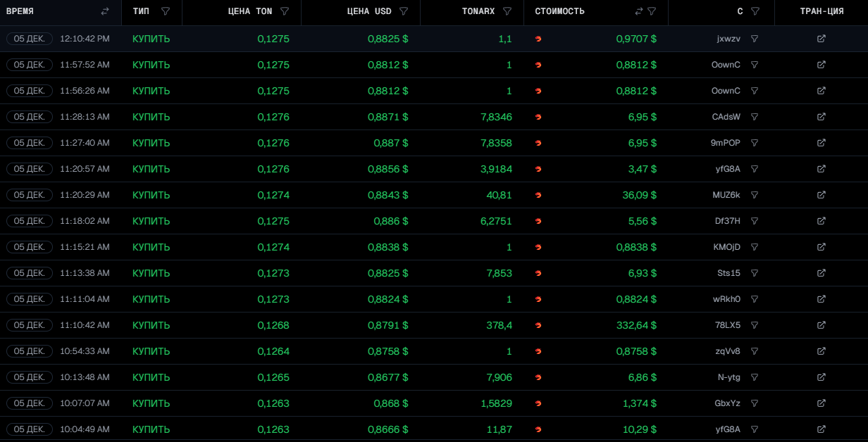The width and height of the screenshot is (868, 442).
Task: Filter trades by address GbxYz funnel
Action: click(x=755, y=403)
